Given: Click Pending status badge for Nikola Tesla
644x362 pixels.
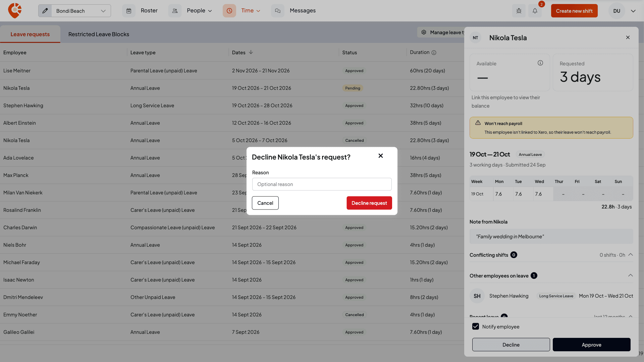Looking at the screenshot, I should point(353,88).
